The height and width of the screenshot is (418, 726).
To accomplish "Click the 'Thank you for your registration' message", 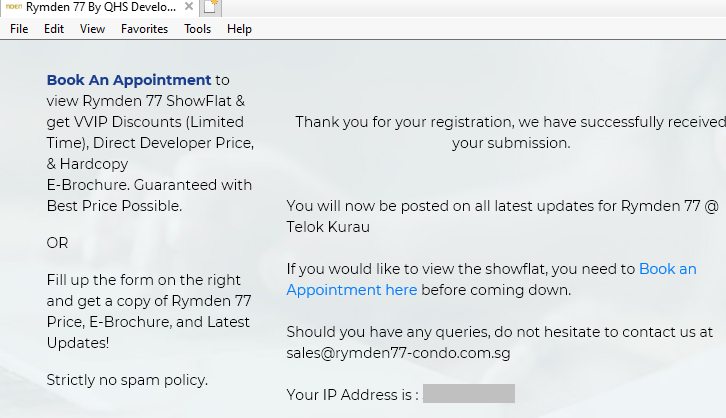I will 510,132.
